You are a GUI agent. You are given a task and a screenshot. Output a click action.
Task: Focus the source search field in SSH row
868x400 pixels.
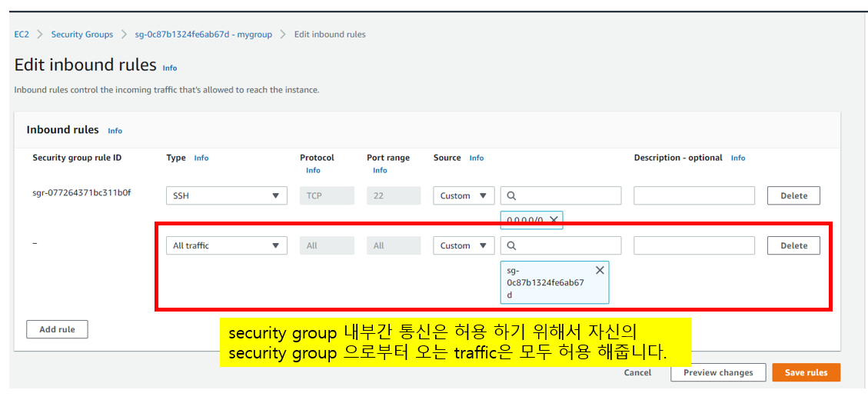coord(560,195)
